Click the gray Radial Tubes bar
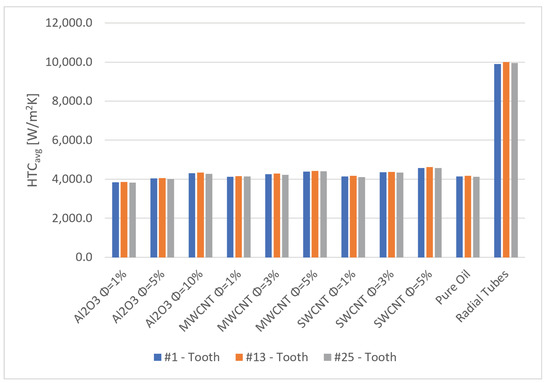Image resolution: width=550 pixels, height=383 pixels. coord(514,160)
